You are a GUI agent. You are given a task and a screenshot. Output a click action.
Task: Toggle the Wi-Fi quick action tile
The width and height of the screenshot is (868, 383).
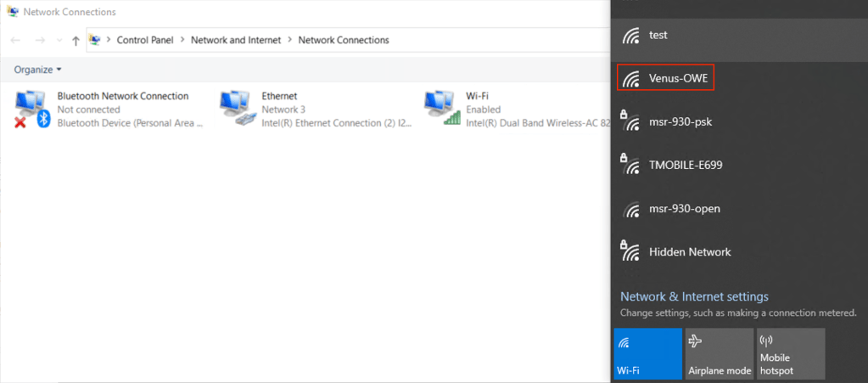(x=647, y=353)
